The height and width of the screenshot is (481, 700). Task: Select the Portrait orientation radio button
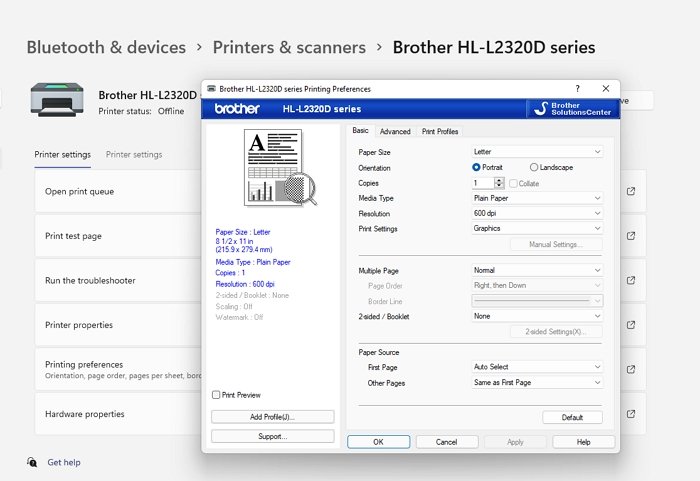(x=476, y=167)
